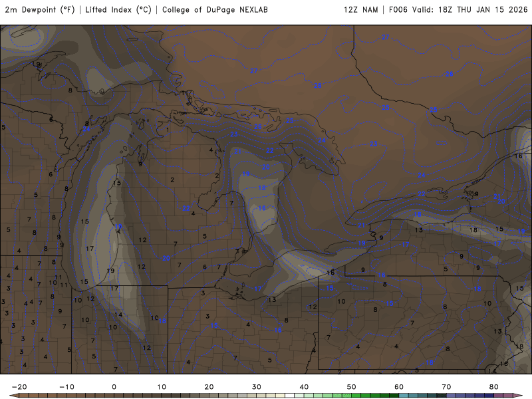Click the 20 label on the color scale

coord(209,387)
